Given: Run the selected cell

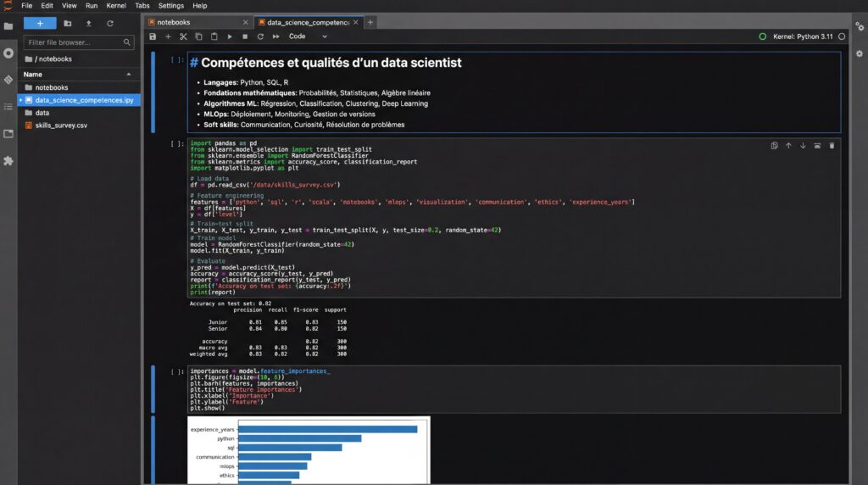Looking at the screenshot, I should pyautogui.click(x=230, y=36).
